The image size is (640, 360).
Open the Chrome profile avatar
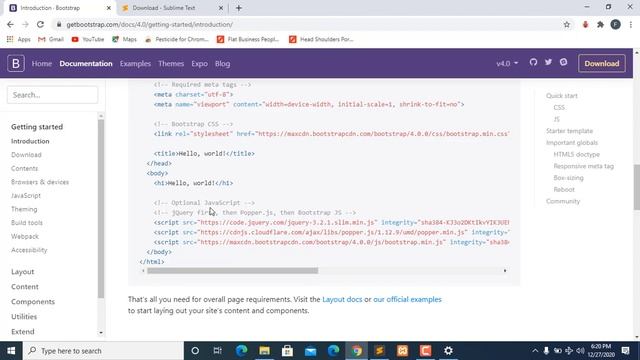(616, 24)
